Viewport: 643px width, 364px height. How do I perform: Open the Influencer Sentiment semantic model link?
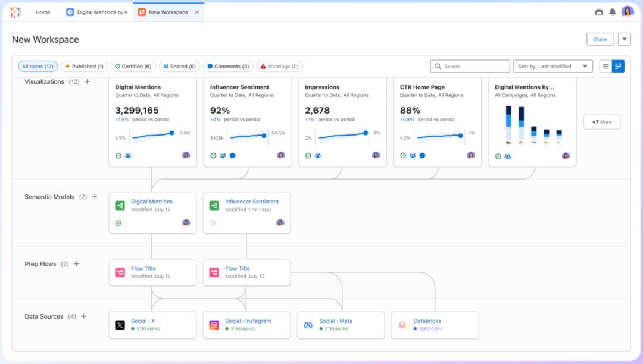pyautogui.click(x=252, y=202)
